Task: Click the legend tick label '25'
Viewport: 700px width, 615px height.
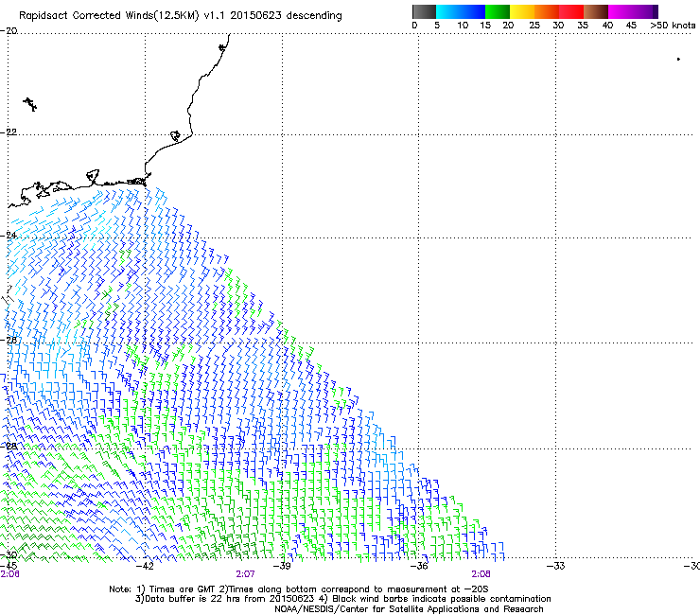Action: (x=534, y=26)
